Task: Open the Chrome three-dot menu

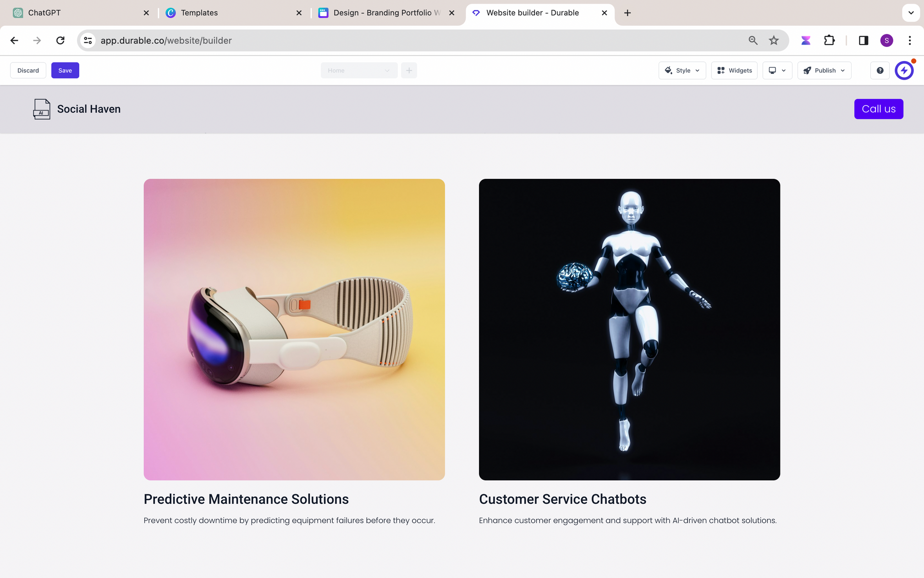Action: click(x=910, y=40)
